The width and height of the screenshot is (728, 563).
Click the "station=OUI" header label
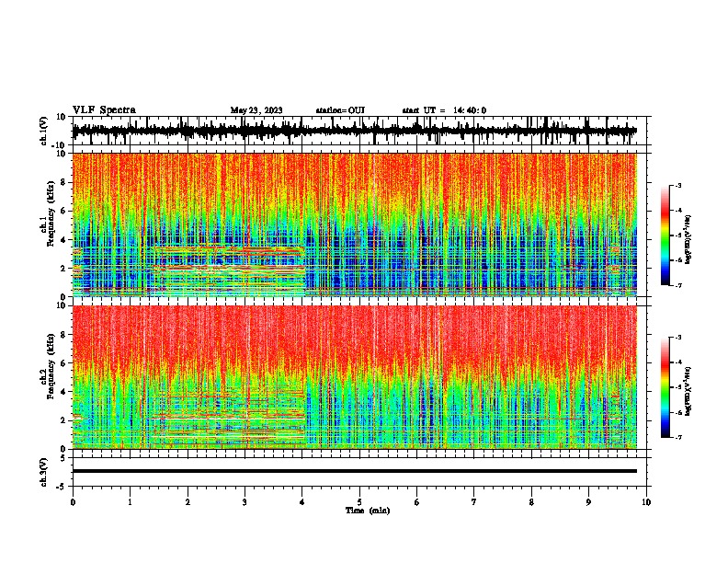[340, 110]
